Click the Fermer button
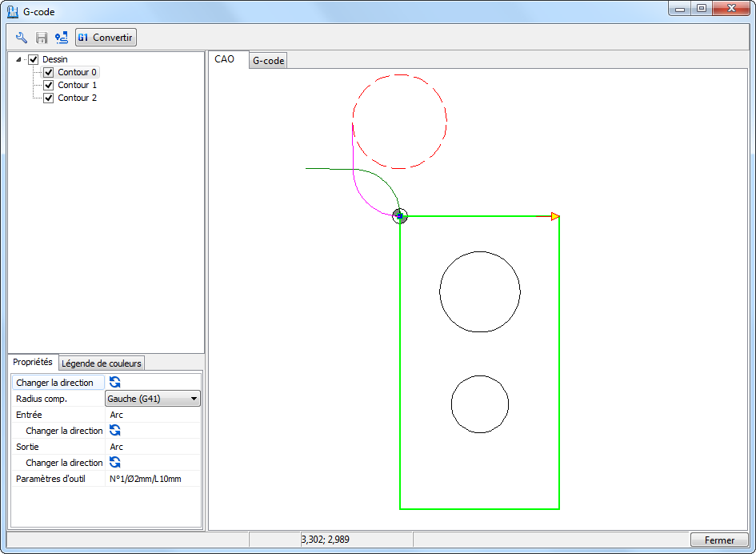This screenshot has height=554, width=756. pos(719,540)
